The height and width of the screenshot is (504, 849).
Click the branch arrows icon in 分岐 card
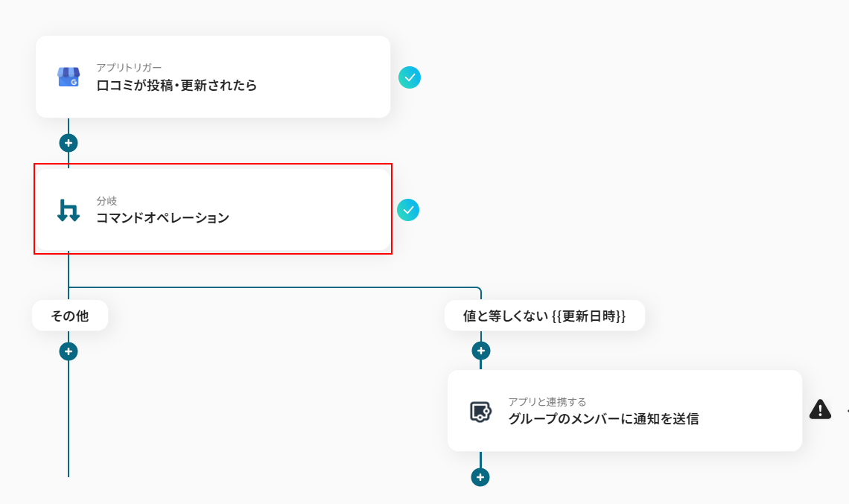click(x=69, y=210)
